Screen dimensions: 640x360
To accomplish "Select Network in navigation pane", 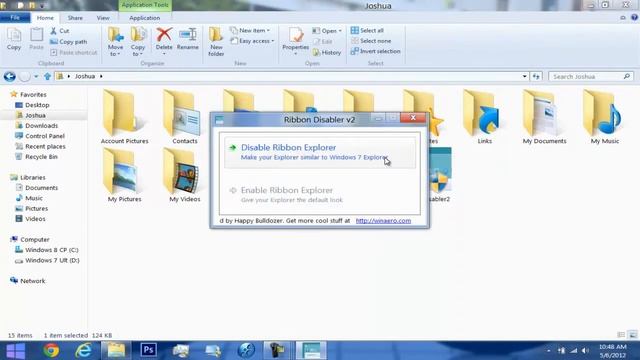I will click(x=33, y=281).
